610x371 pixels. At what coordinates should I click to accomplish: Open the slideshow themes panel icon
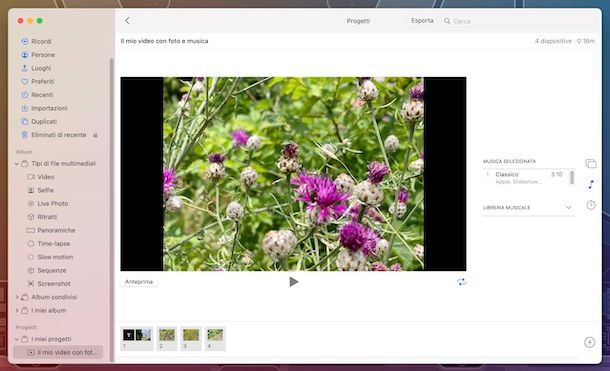(x=591, y=164)
